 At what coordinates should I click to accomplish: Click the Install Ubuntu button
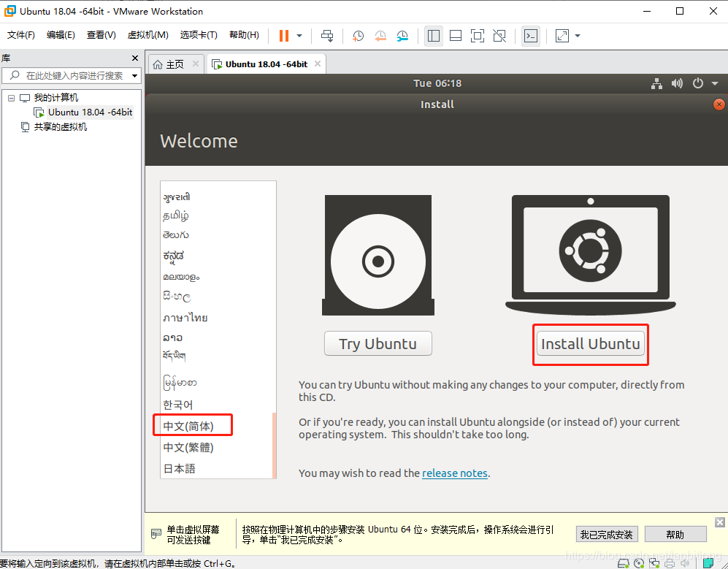[591, 344]
